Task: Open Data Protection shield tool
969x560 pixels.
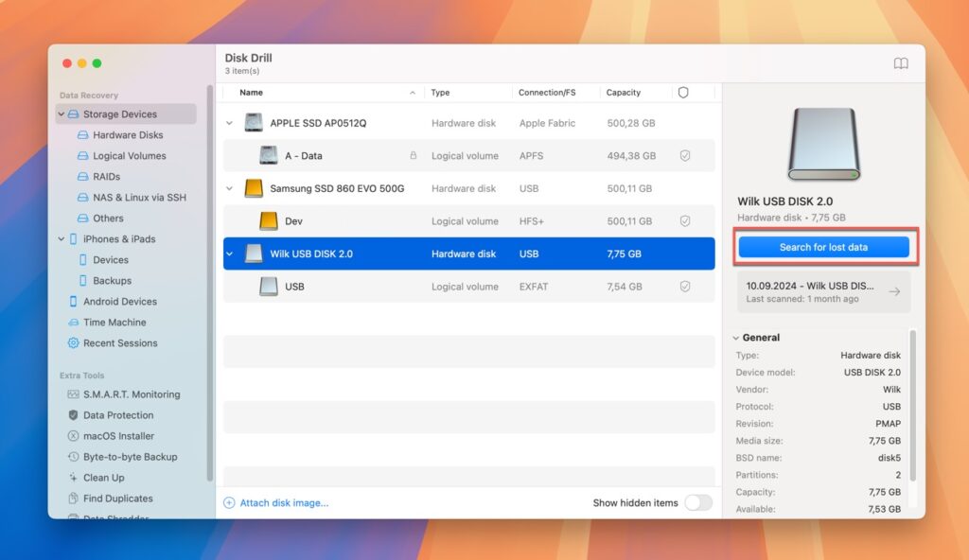Action: [x=117, y=415]
